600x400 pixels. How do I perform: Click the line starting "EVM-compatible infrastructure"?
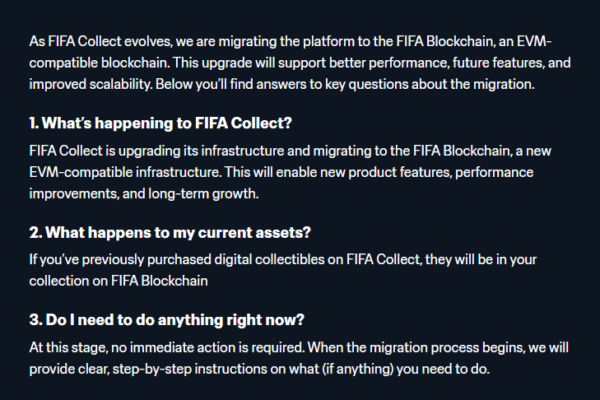pyautogui.click(x=281, y=172)
